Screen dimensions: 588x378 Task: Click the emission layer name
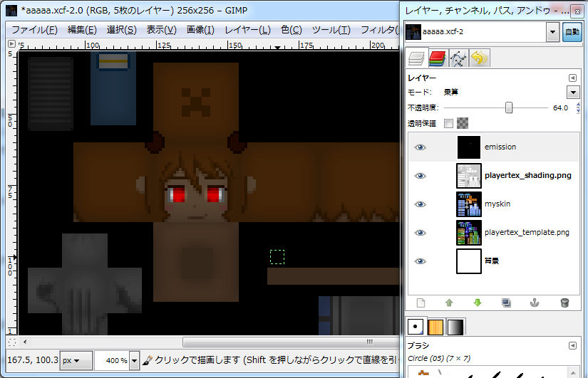pyautogui.click(x=500, y=147)
